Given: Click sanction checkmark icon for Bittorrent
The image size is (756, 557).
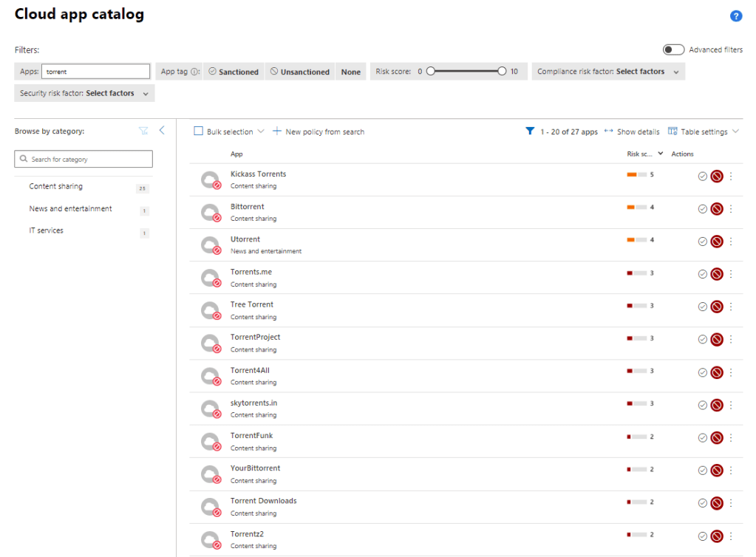Looking at the screenshot, I should (x=703, y=208).
